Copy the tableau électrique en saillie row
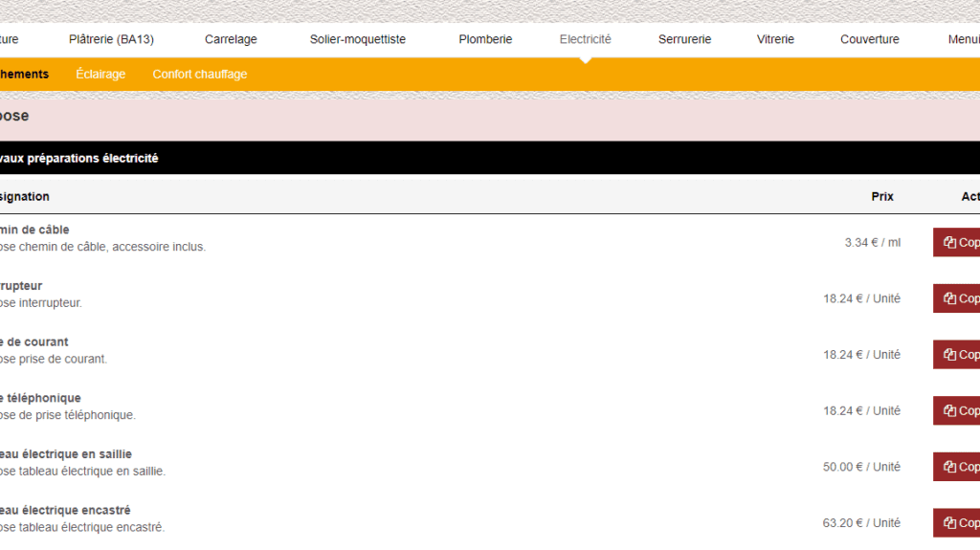Image resolution: width=980 pixels, height=550 pixels. pos(957,467)
